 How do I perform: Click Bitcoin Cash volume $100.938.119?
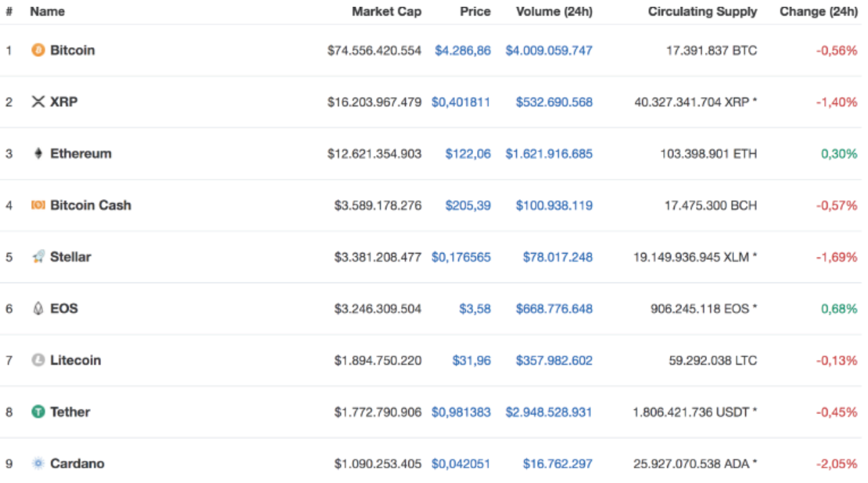click(554, 205)
